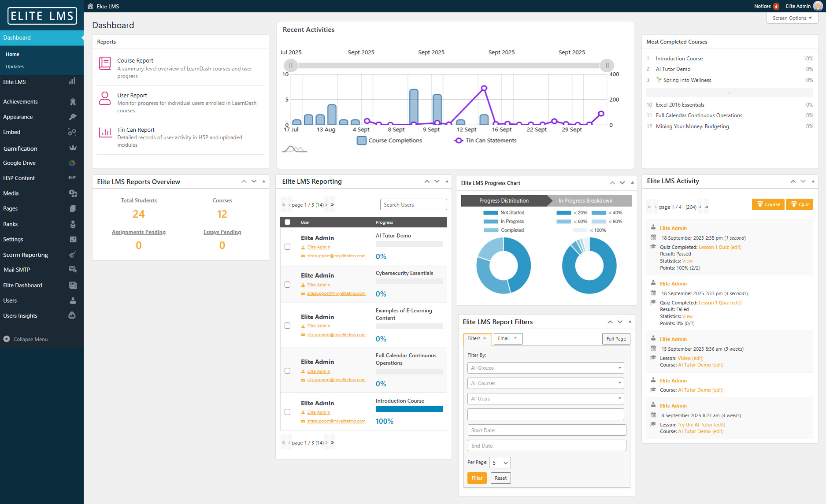Tick checkbox for Cybersecurity Essentials row
The height and width of the screenshot is (504, 826).
288,285
